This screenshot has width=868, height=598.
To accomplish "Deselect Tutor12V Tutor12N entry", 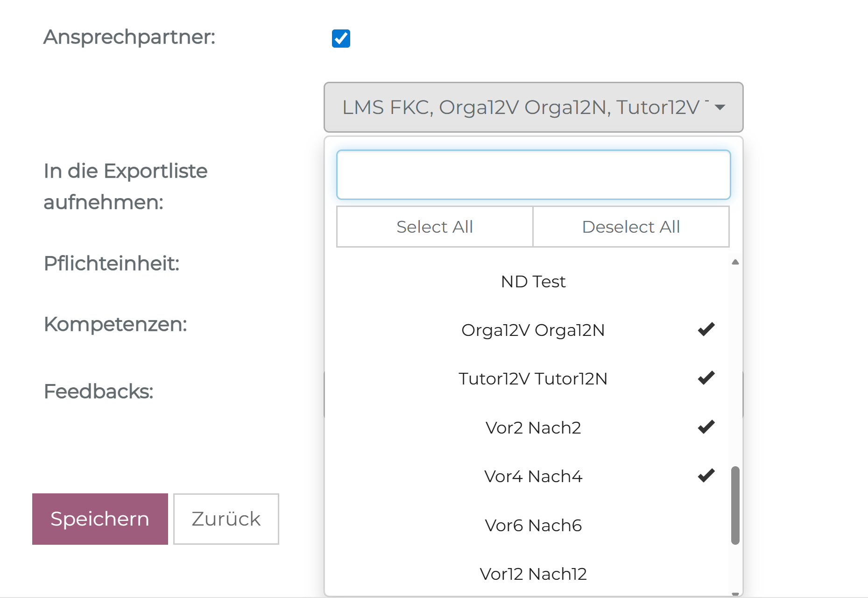I will coord(533,379).
